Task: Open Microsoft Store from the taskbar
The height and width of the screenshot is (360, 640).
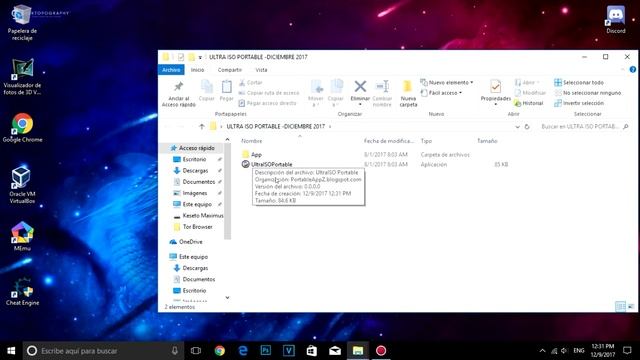Action: (312, 351)
